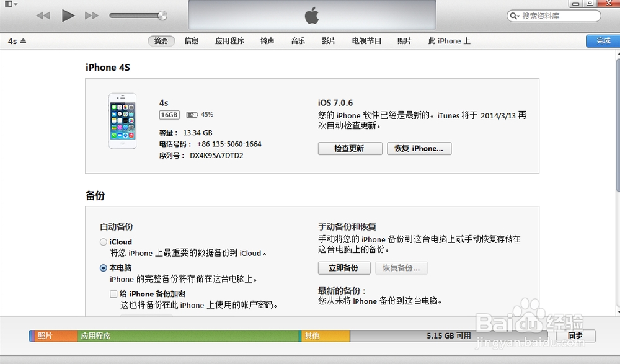Switch to the 照片 tab
This screenshot has height=364, width=620.
click(404, 41)
